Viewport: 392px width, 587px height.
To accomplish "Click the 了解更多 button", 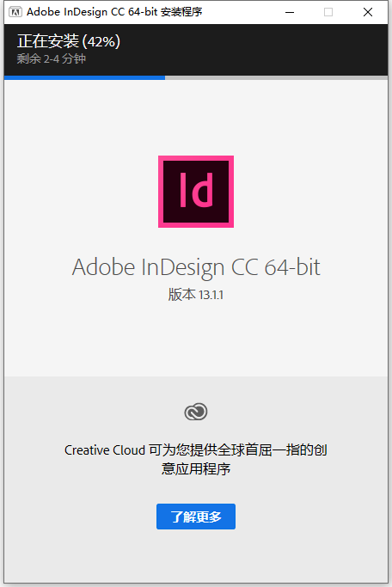I will click(196, 517).
